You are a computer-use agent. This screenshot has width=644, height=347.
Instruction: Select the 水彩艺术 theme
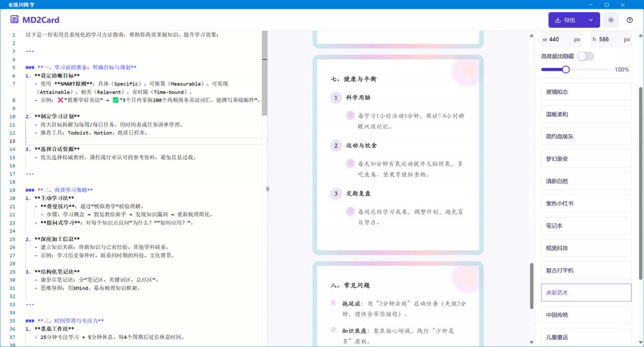(586, 292)
